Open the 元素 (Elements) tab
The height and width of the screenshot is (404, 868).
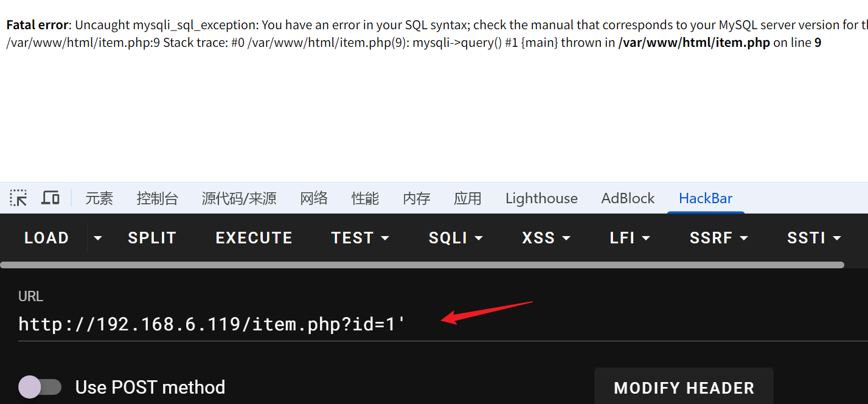tap(99, 198)
